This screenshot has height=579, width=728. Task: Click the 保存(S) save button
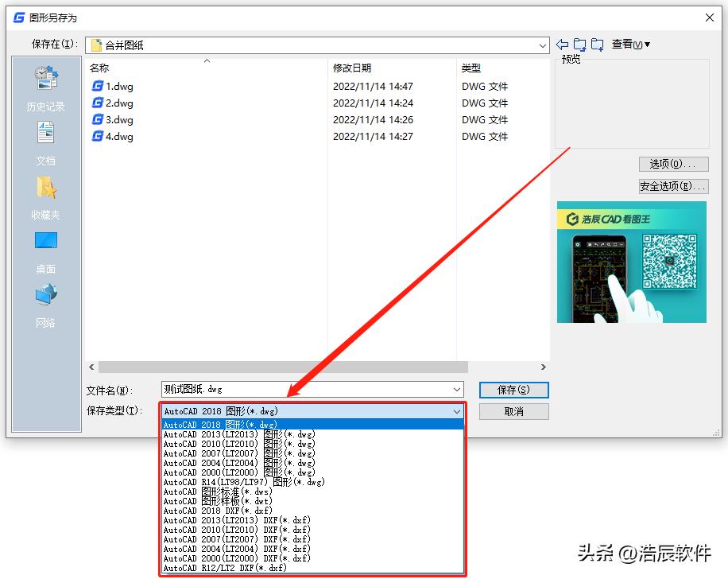pos(513,390)
